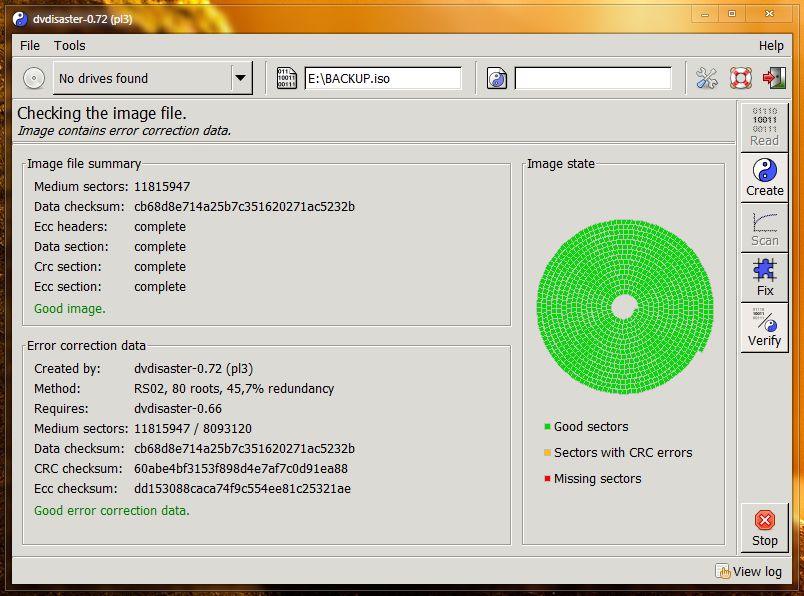Maximize the dvdisaster window
This screenshot has height=596, width=804.
(x=732, y=14)
